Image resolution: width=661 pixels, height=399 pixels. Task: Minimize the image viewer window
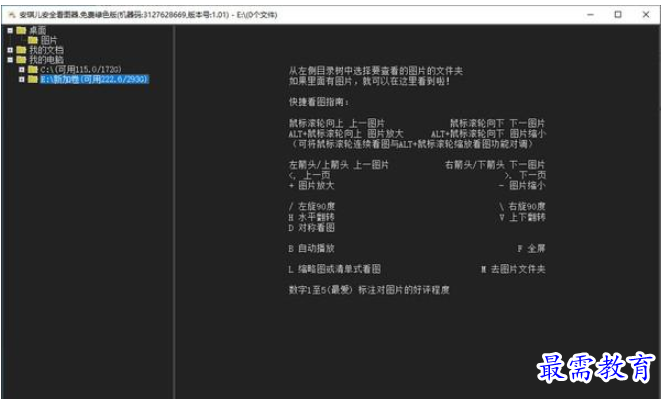590,15
